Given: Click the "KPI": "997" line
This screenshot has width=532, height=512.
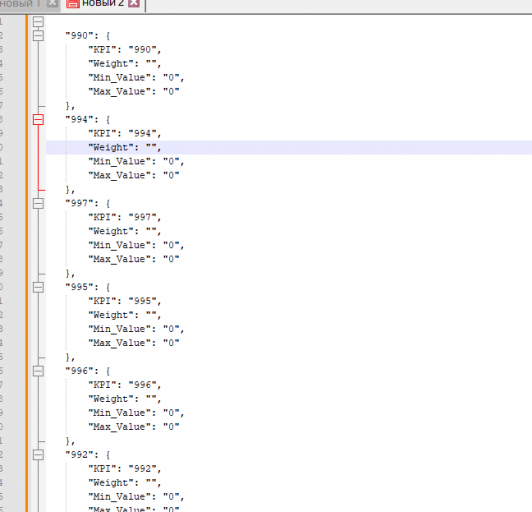Looking at the screenshot, I should click(125, 217).
